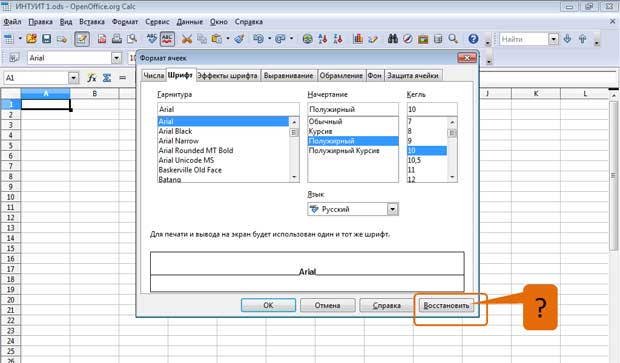Viewport: 620px width, 363px height.
Task: Click the Copy icon
Action: tap(202, 39)
